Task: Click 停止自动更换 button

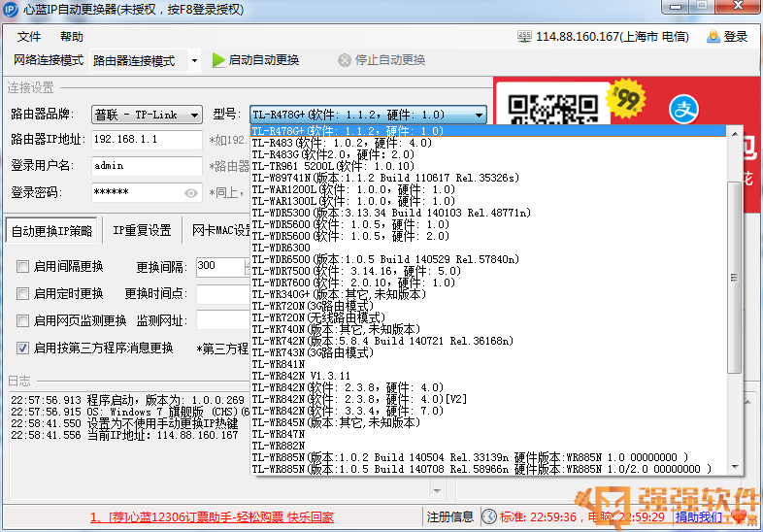Action: pyautogui.click(x=382, y=60)
